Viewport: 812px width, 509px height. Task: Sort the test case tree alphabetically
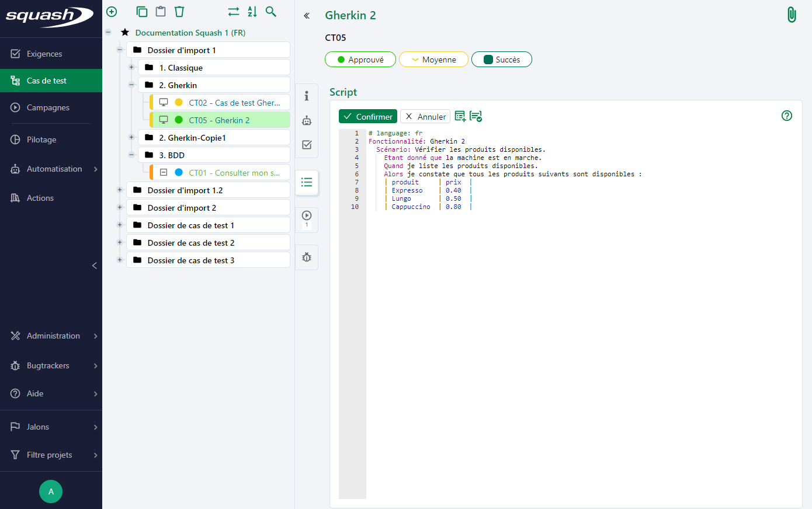[252, 11]
